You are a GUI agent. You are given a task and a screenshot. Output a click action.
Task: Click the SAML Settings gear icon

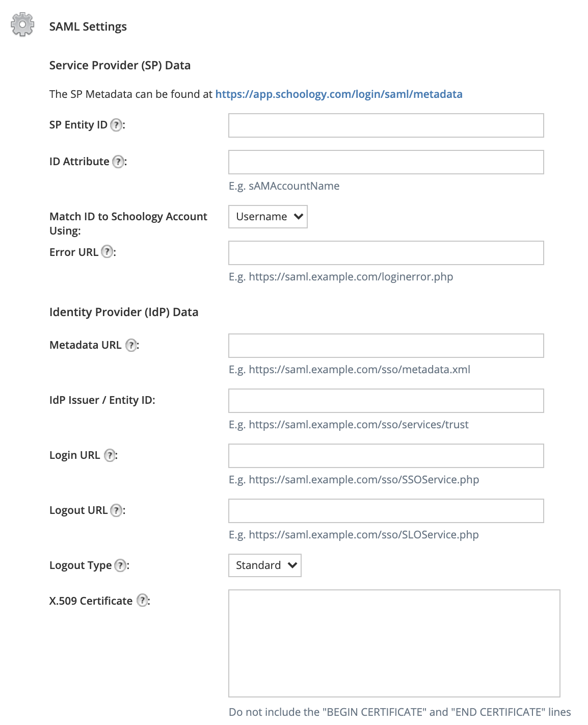point(22,24)
